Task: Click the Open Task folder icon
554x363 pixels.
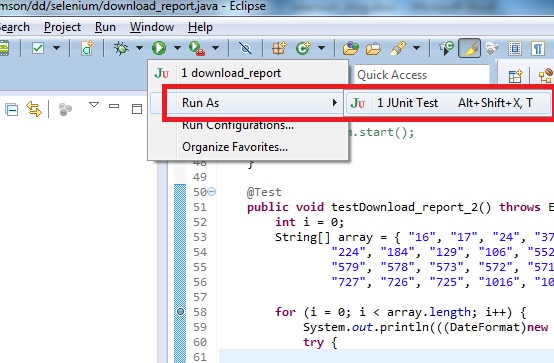Action: point(373,48)
